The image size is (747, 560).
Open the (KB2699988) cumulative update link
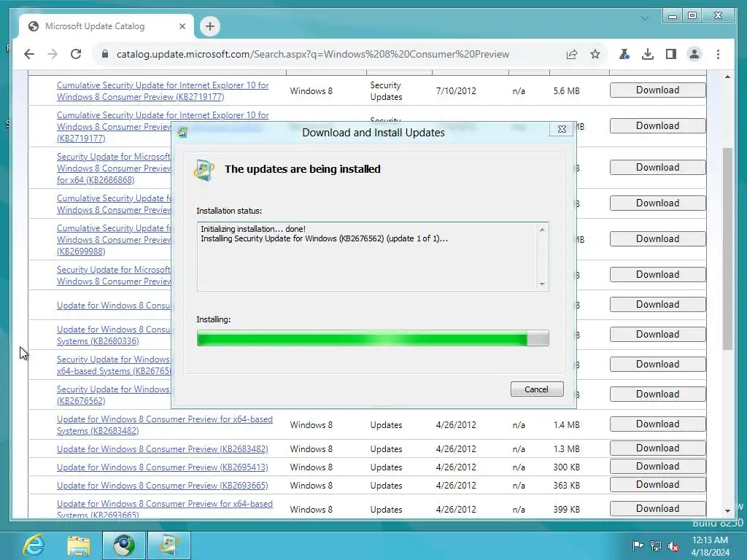113,239
